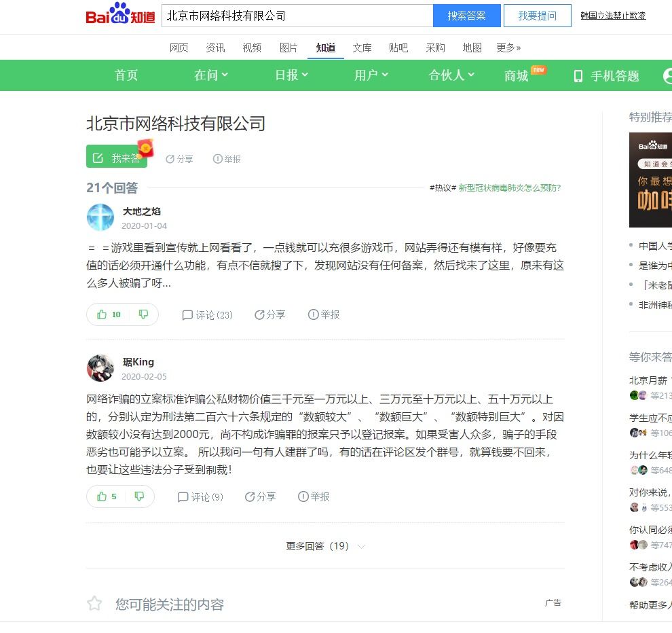Click the 我来答 answer button
The width and height of the screenshot is (672, 633).
coord(117,156)
